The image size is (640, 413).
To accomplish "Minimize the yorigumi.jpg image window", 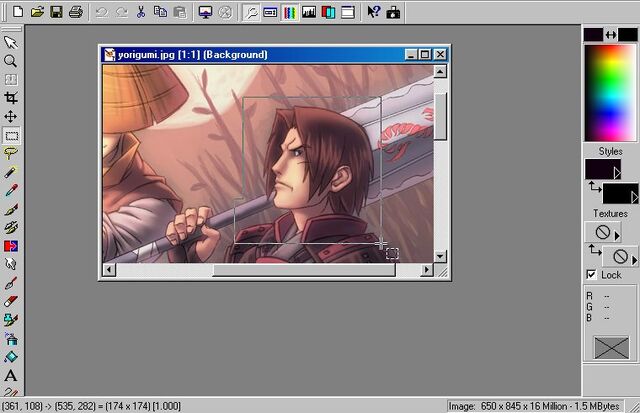I will tap(411, 55).
